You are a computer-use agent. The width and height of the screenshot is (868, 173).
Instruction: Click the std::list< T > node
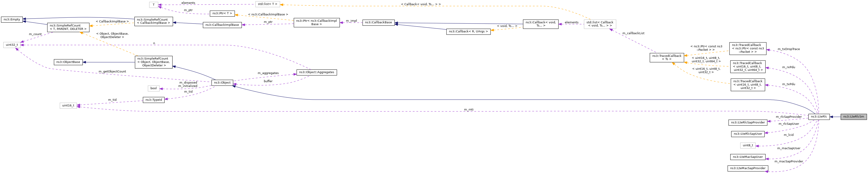[267, 4]
